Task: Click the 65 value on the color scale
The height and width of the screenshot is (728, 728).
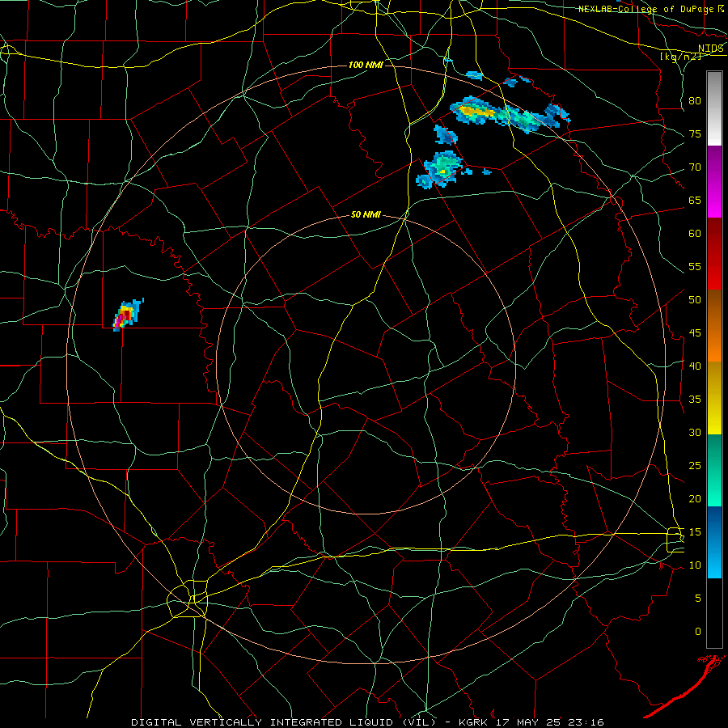Action: click(x=695, y=201)
